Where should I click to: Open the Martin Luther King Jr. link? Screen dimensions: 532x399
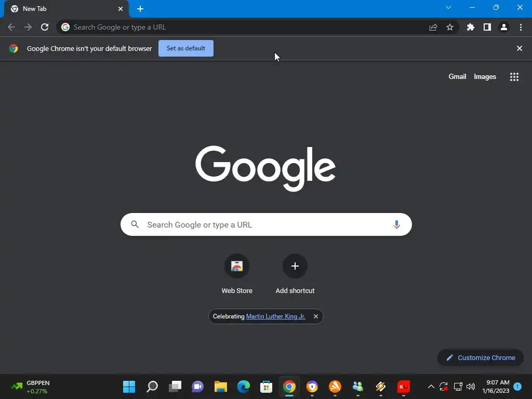(275, 316)
